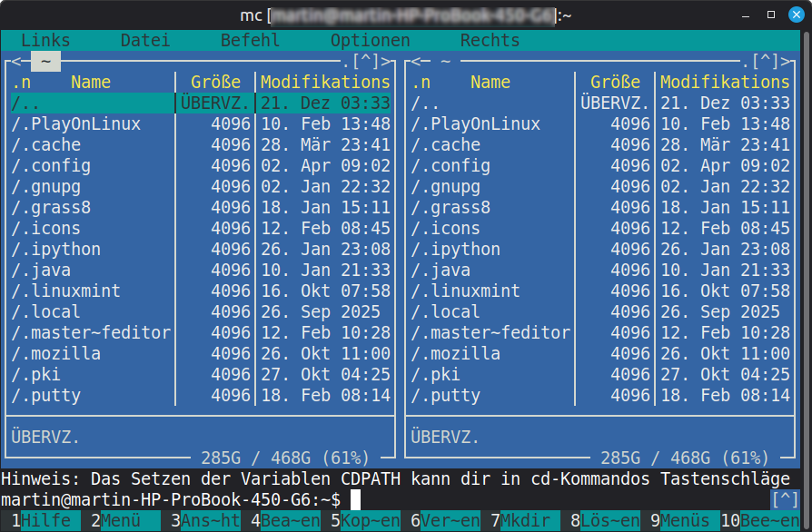Image resolution: width=812 pixels, height=532 pixels.
Task: Open the Datei menu
Action: tap(145, 41)
